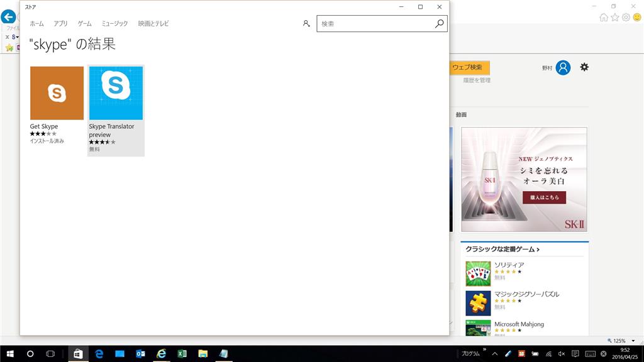The width and height of the screenshot is (644, 362).
Task: Focus the Store 検索 search box
Action: click(x=382, y=24)
